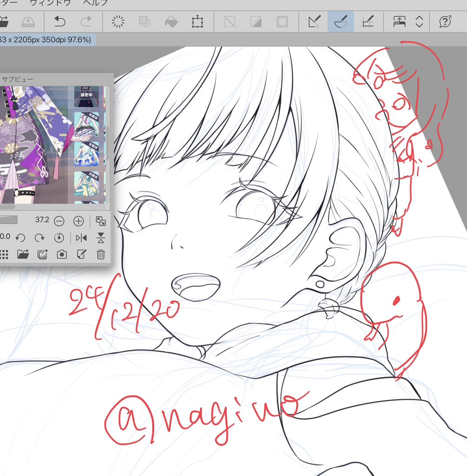Flip Sub View image horizontally
This screenshot has height=476, width=467.
point(81,238)
